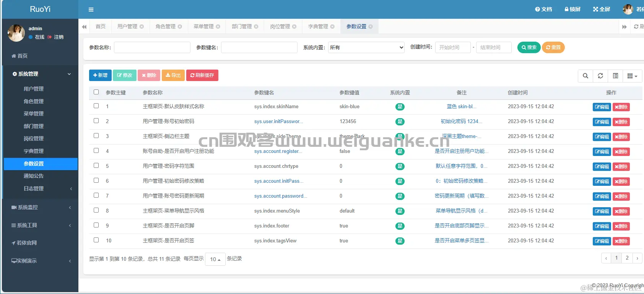The image size is (644, 294).
Task: Expand the 日志管理 submenu
Action: 41,188
